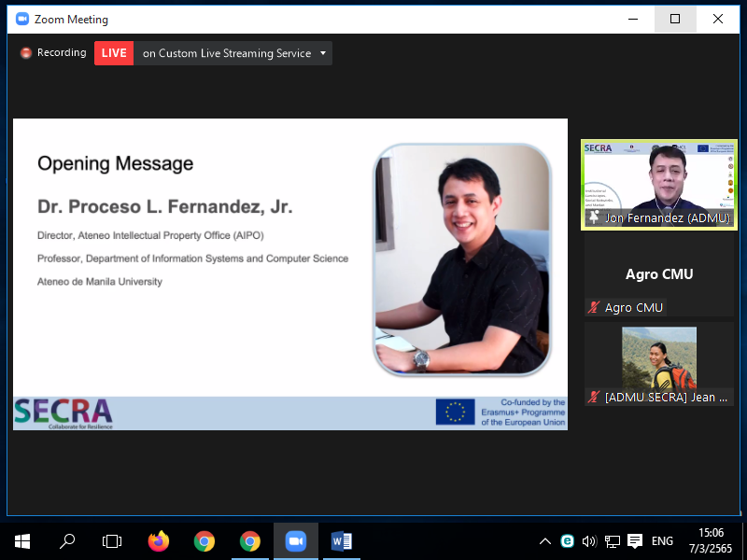Image resolution: width=747 pixels, height=560 pixels.
Task: Open the volume control in the tray
Action: click(x=589, y=541)
